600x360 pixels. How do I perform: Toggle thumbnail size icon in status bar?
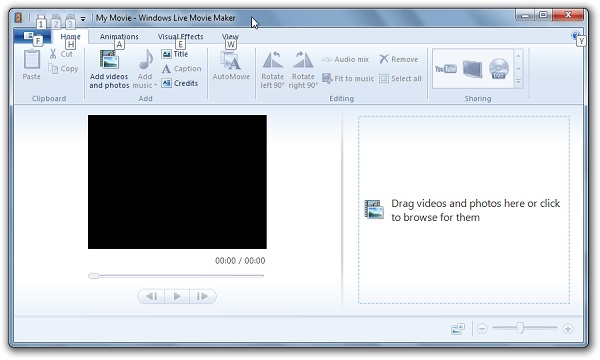(x=458, y=329)
